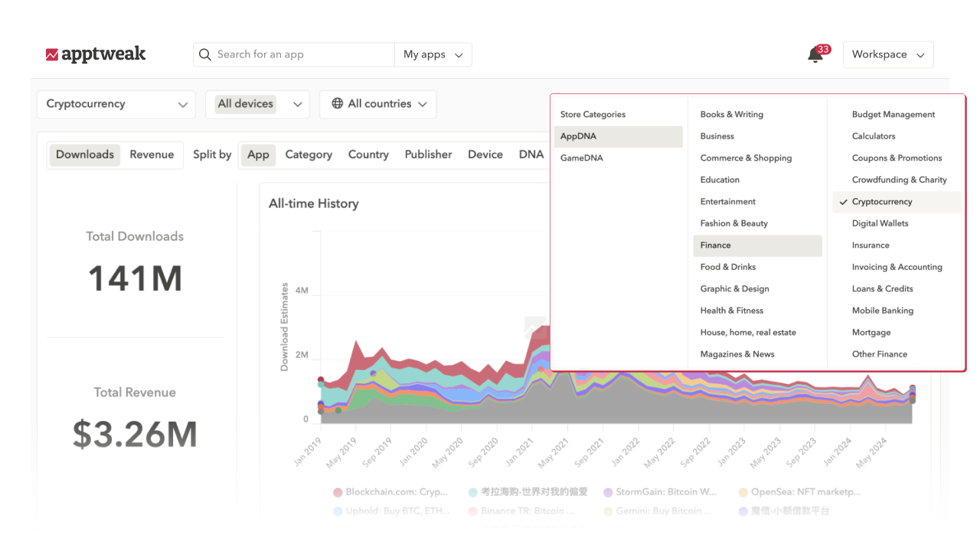Choose the Business category
Viewport: 980px width, 560px height.
[757, 136]
